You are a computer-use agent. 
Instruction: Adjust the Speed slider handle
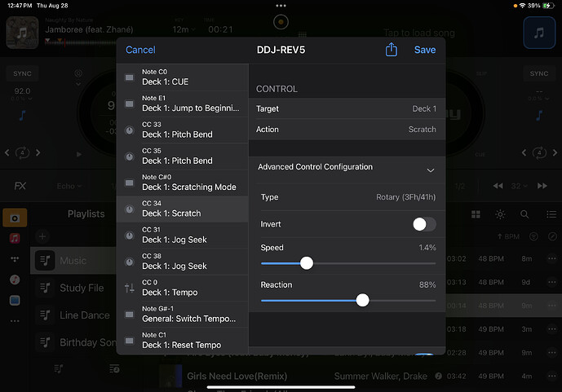pos(307,263)
